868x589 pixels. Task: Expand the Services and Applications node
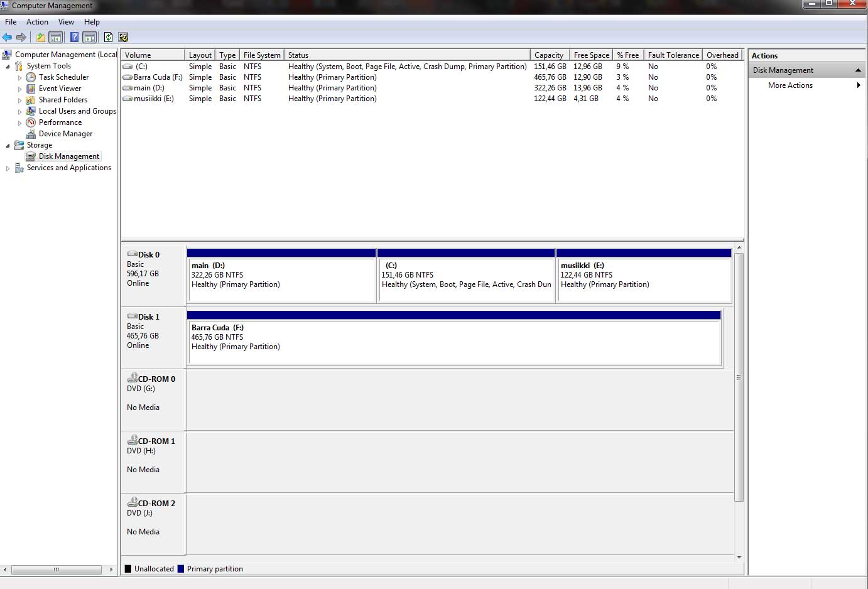[x=8, y=168]
